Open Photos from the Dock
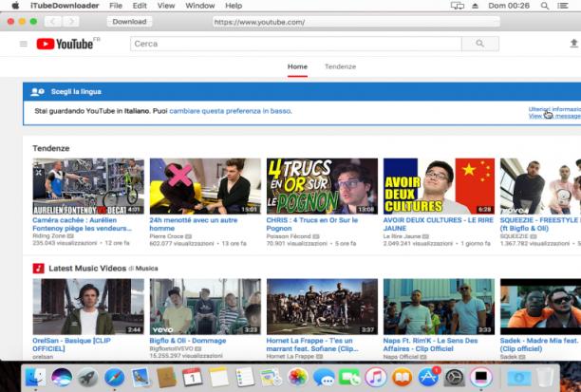581x392 pixels. pos(297,377)
